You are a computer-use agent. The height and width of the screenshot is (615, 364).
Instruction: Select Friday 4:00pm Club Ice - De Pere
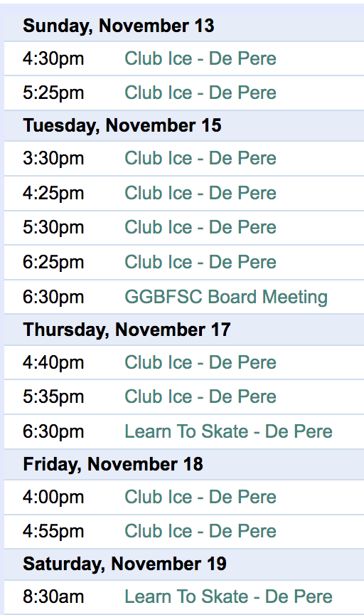(200, 497)
